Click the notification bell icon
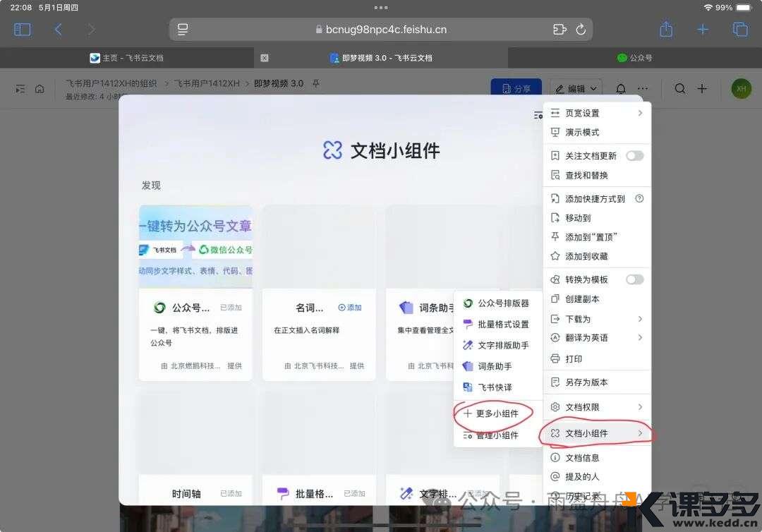The height and width of the screenshot is (532, 762). [621, 89]
